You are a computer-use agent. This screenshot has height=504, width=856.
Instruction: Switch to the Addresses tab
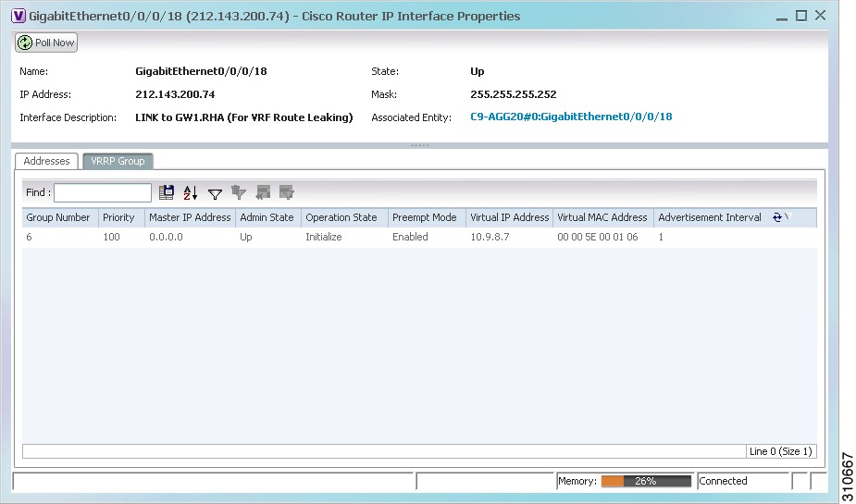pyautogui.click(x=46, y=161)
